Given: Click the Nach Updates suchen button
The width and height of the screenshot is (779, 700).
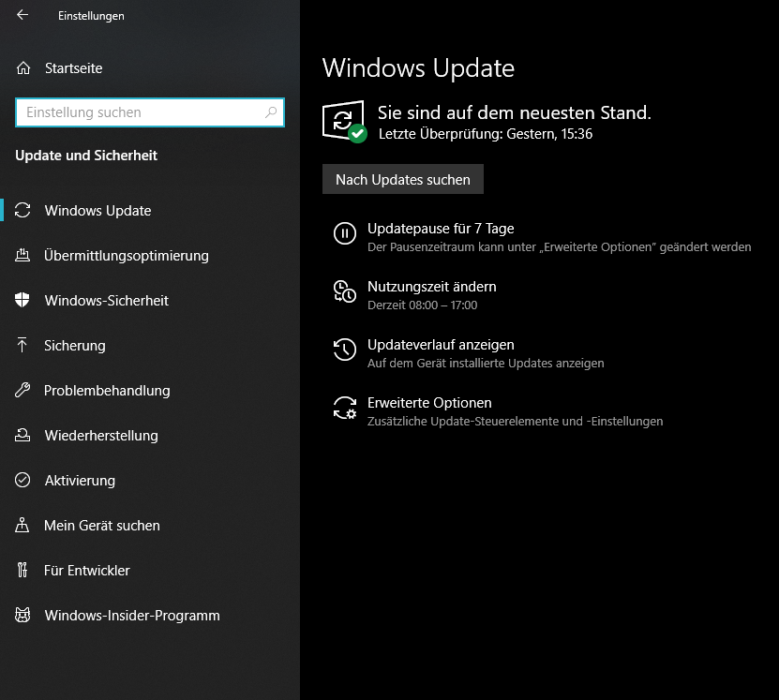Looking at the screenshot, I should click(403, 179).
